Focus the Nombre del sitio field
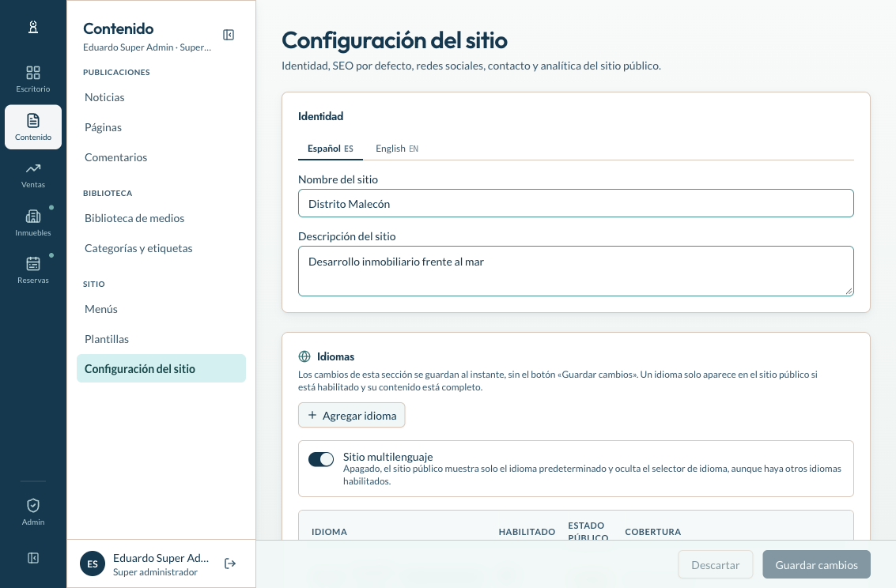This screenshot has width=896, height=588. pyautogui.click(x=576, y=203)
